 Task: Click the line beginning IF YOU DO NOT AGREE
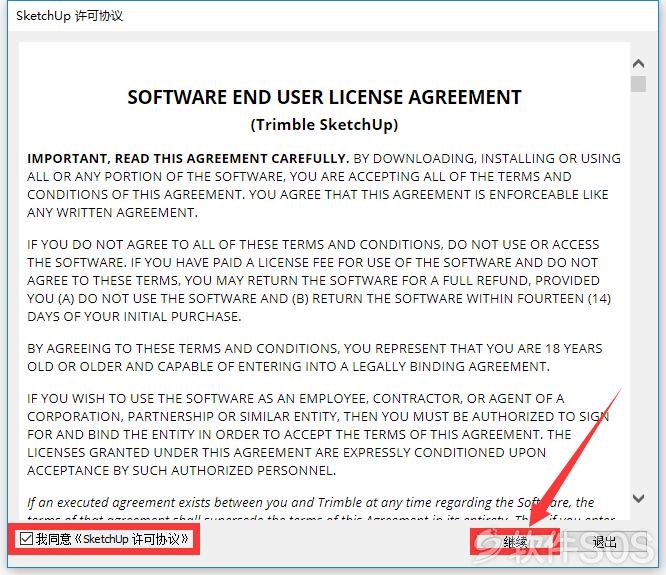tap(313, 245)
